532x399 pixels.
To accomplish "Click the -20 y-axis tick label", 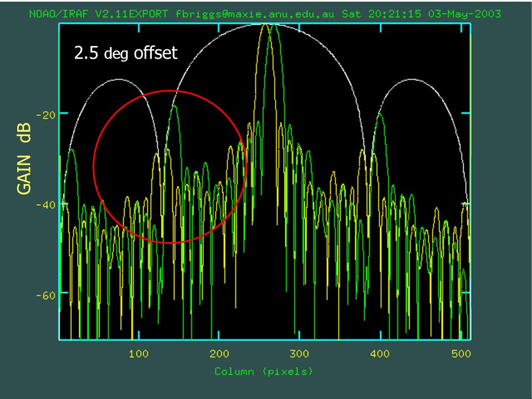I will coord(45,115).
